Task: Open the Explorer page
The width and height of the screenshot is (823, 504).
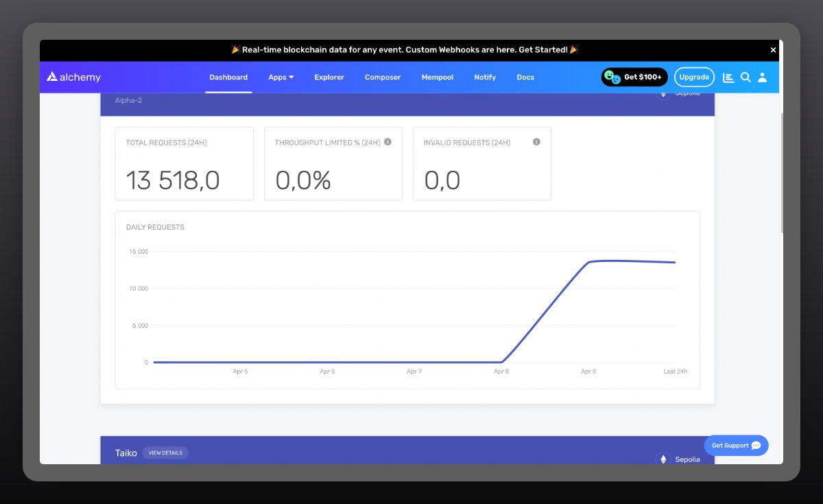Action: [x=329, y=77]
